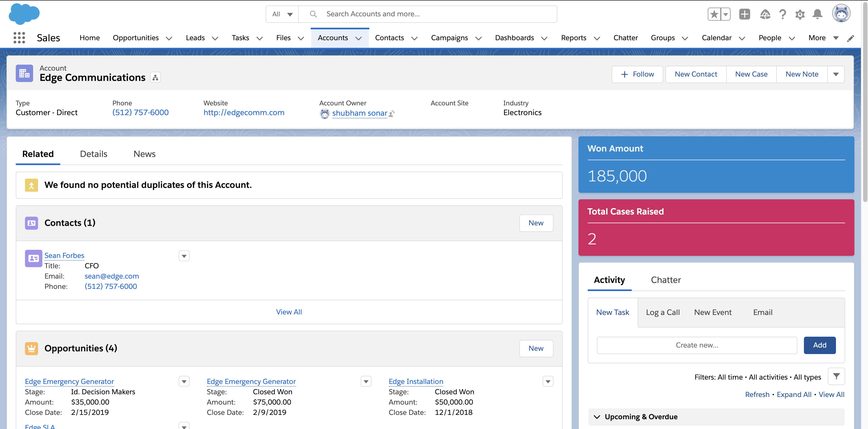Expand the Reports nav dropdown chevron
868x429 pixels.
click(x=597, y=38)
